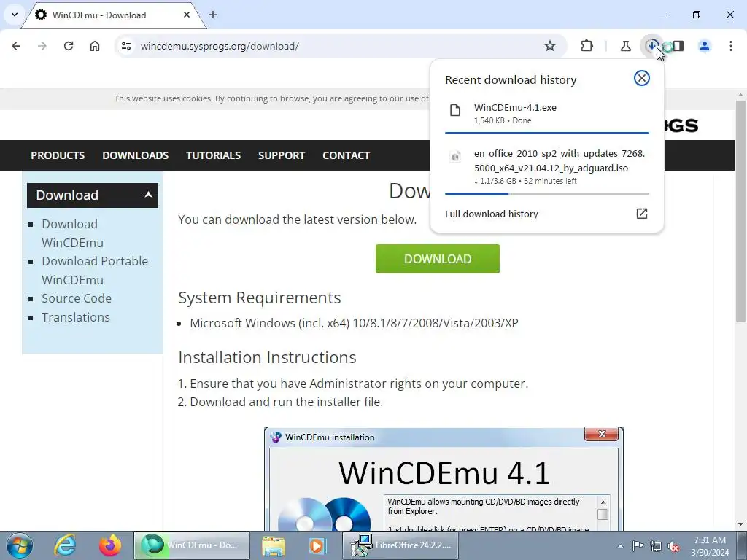Open the tab search dropdown arrow
The image size is (747, 560).
coord(15,15)
